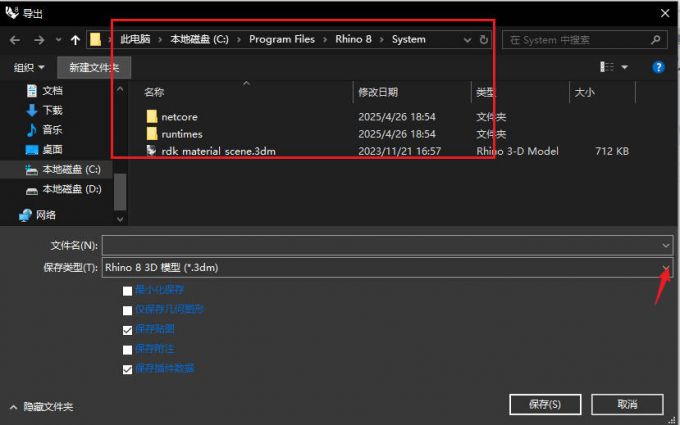Click the Up one level arrow

76,40
